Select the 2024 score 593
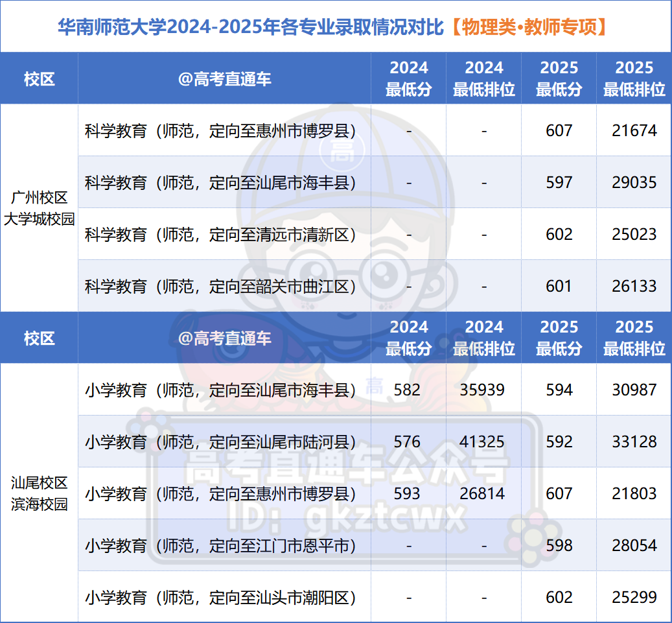The image size is (672, 623). [407, 493]
